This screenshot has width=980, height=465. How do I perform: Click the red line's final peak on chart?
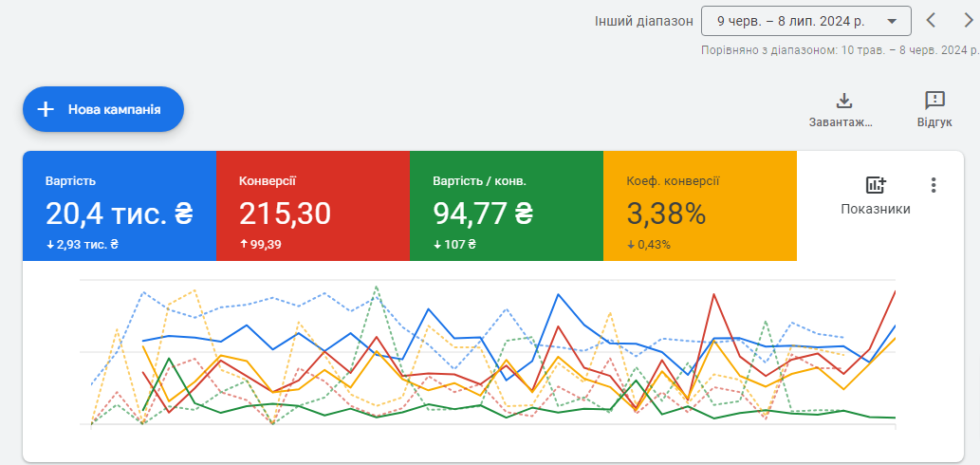(894, 292)
